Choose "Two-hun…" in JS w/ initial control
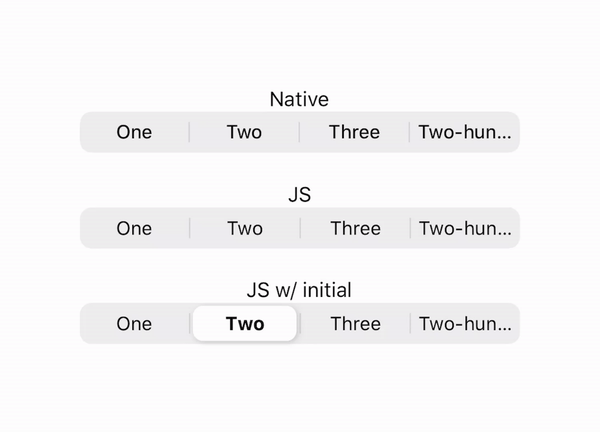 [465, 324]
